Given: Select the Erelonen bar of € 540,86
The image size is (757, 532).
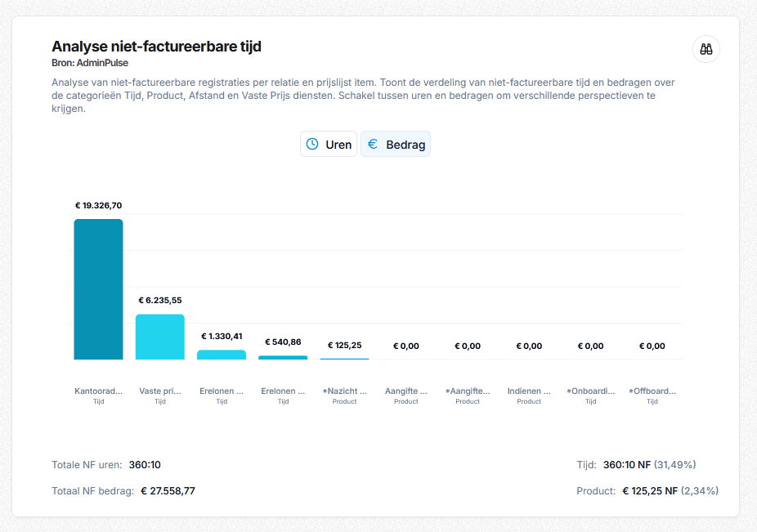Looking at the screenshot, I should (283, 358).
